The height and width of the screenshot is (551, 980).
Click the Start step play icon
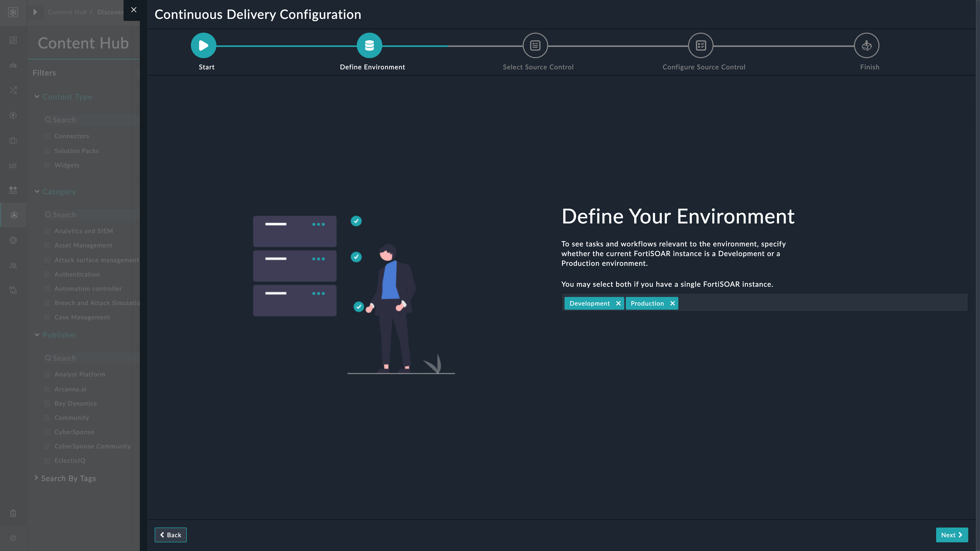tap(203, 46)
